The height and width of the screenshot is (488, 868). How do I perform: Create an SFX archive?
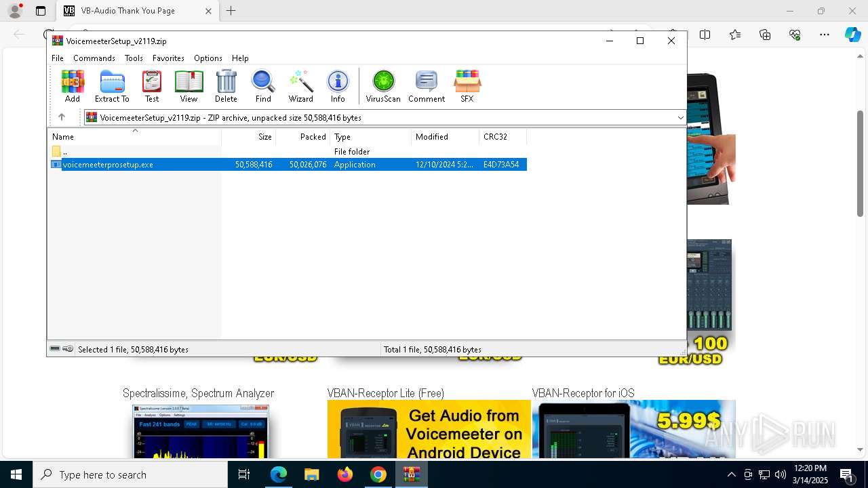[x=467, y=86]
